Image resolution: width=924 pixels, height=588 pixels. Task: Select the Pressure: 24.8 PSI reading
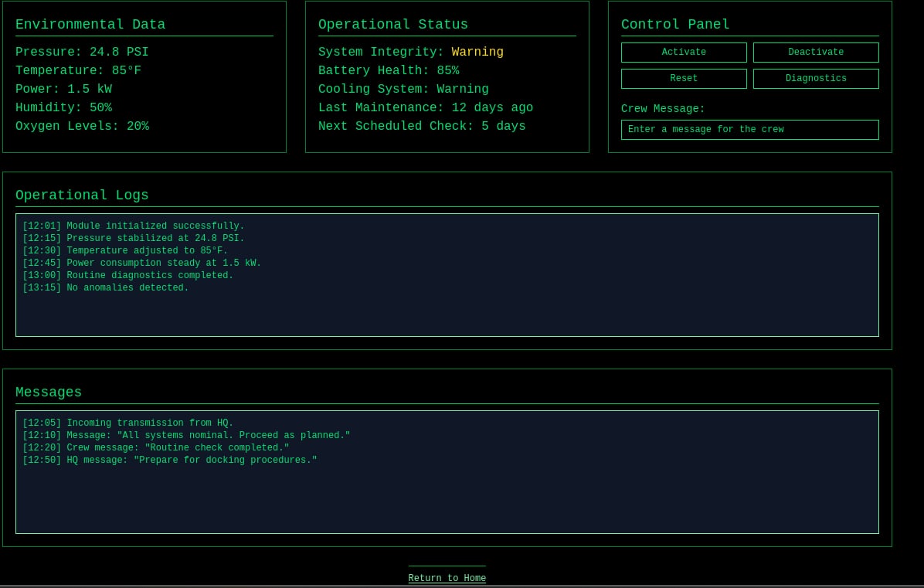[82, 52]
